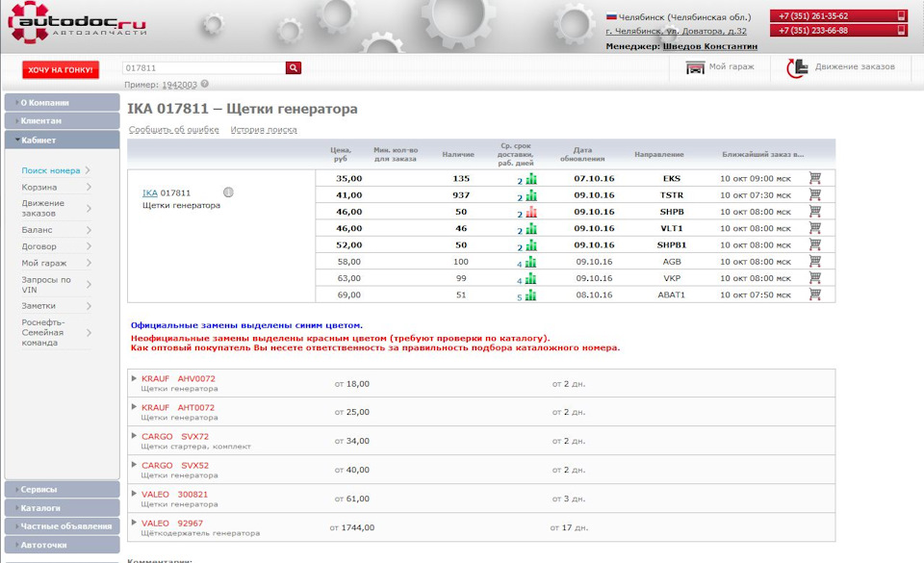Expand the CARGO SVX72 row
Image resolution: width=924 pixels, height=563 pixels.
point(135,436)
